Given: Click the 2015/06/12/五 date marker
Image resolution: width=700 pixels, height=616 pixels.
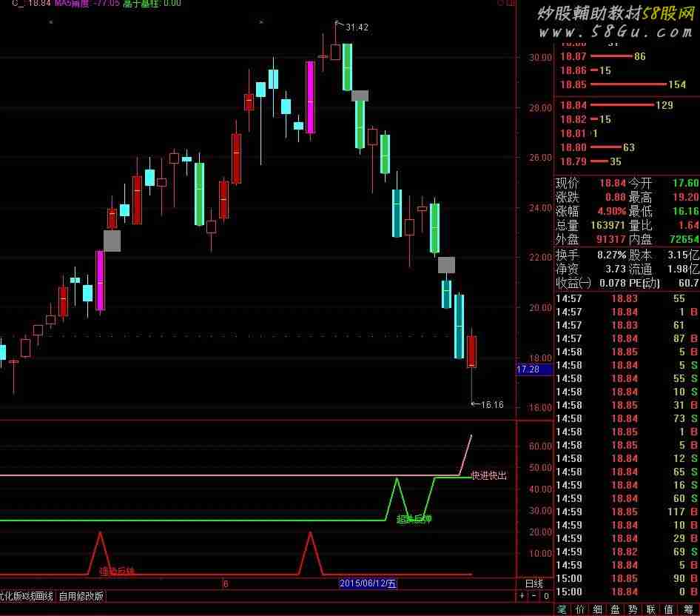Looking at the screenshot, I should click(368, 583).
